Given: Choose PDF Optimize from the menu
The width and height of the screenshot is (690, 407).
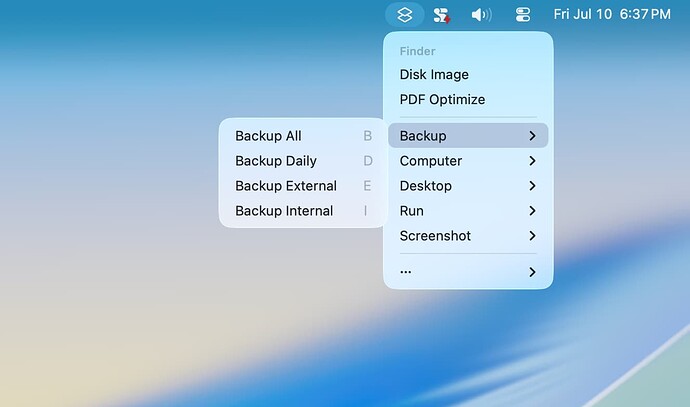Looking at the screenshot, I should [468, 99].
